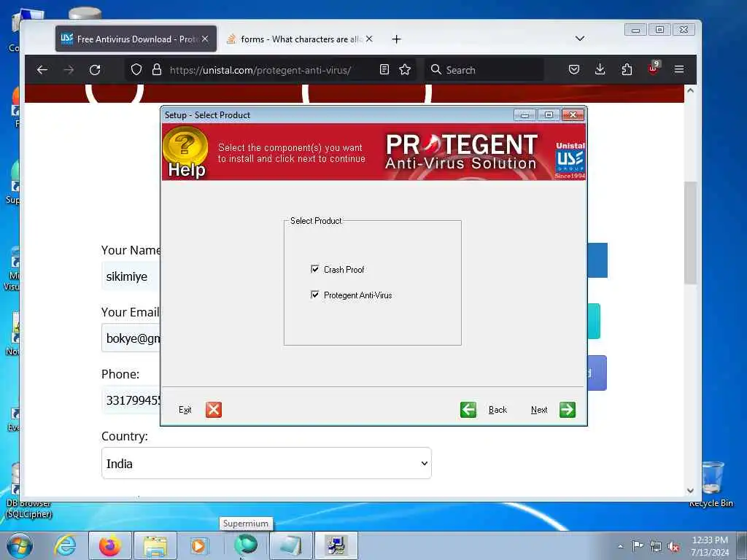
Task: Click the Firefox forward arrow
Action: [69, 70]
